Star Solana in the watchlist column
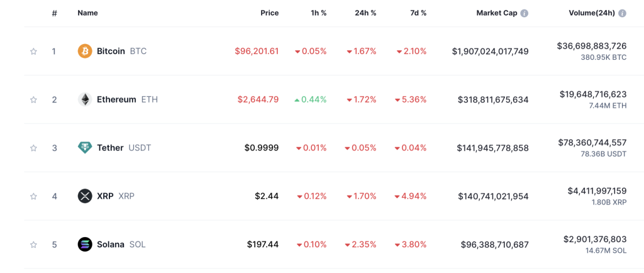644x273 pixels. coord(34,245)
